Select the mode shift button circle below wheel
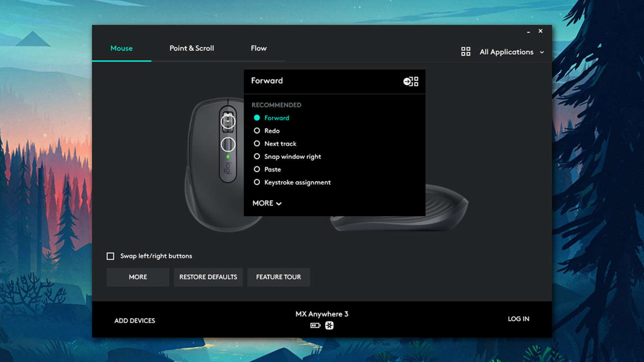Image resolution: width=644 pixels, height=362 pixels. [228, 145]
